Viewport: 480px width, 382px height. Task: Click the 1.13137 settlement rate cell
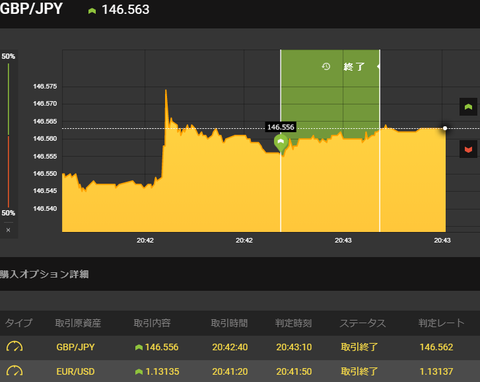click(x=436, y=371)
